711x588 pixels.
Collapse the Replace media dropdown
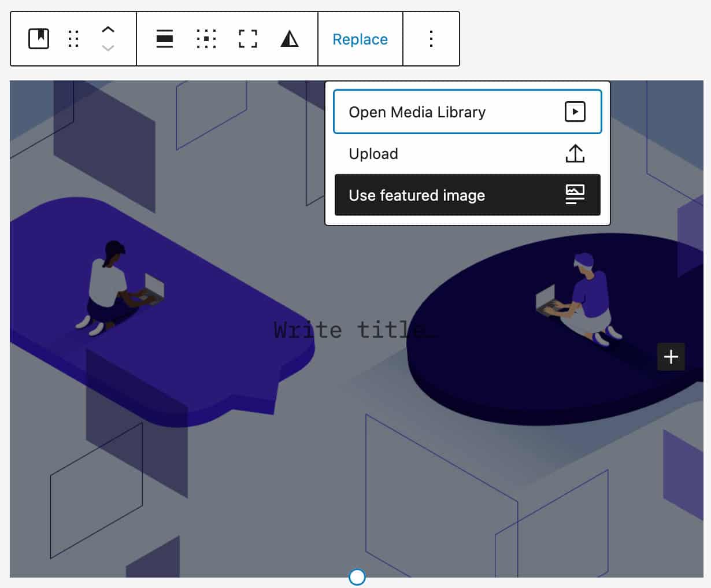[x=360, y=39]
